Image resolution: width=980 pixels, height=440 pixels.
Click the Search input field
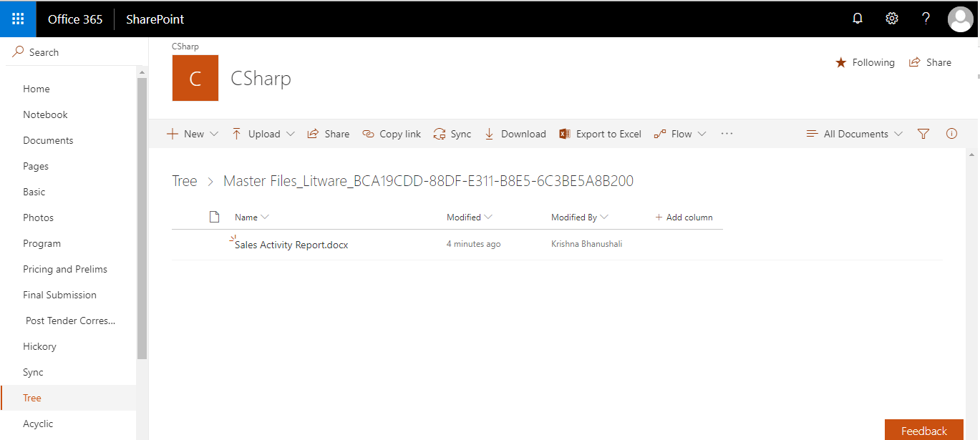74,52
